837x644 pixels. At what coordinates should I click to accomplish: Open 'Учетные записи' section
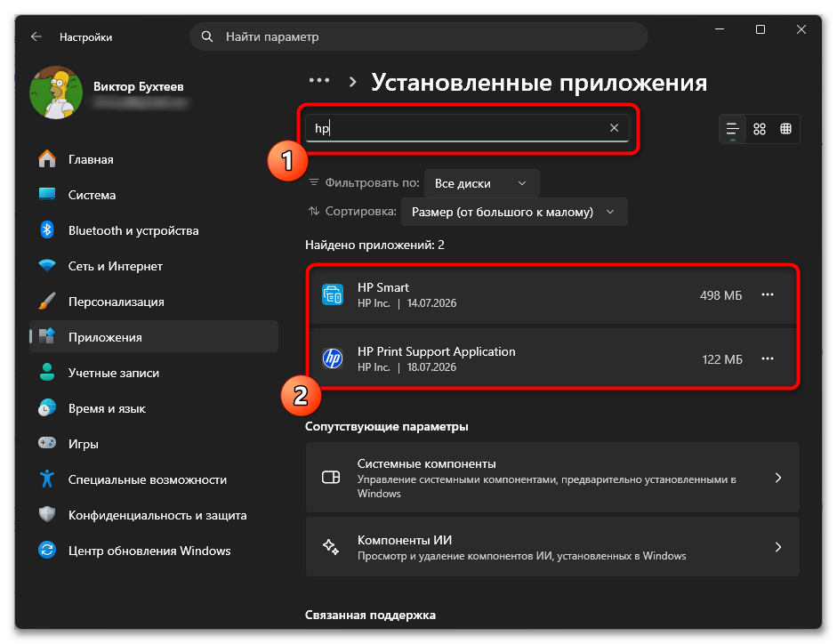154,373
